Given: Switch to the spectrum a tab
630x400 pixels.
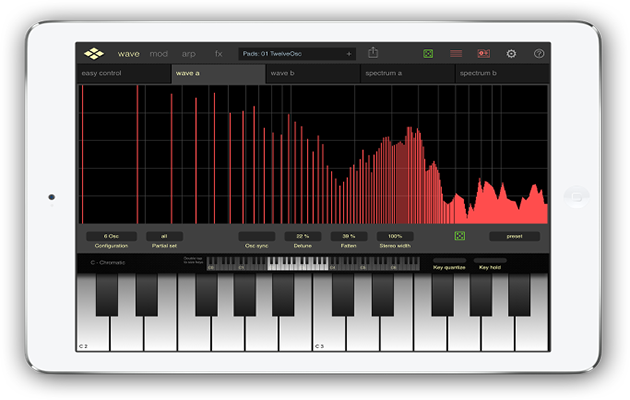Looking at the screenshot, I should 406,73.
